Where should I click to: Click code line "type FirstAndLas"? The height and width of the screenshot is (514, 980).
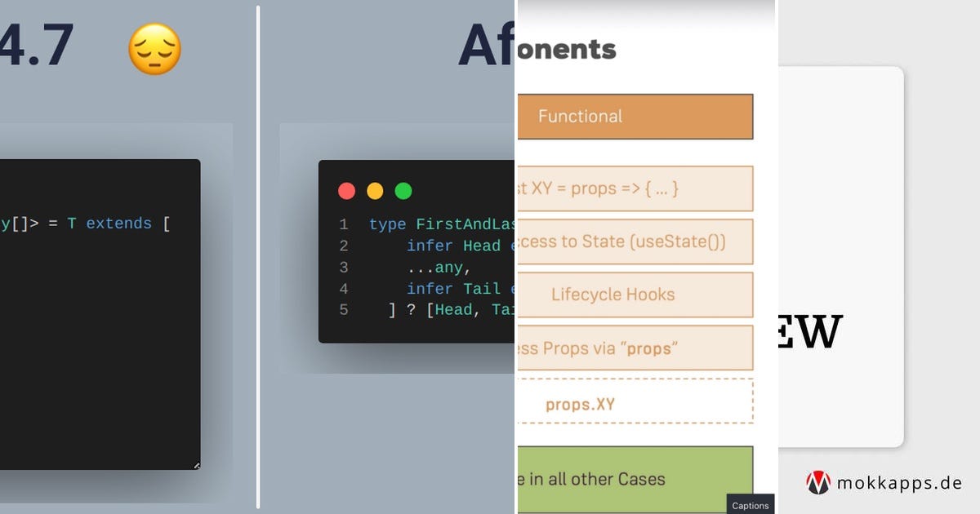pyautogui.click(x=442, y=224)
